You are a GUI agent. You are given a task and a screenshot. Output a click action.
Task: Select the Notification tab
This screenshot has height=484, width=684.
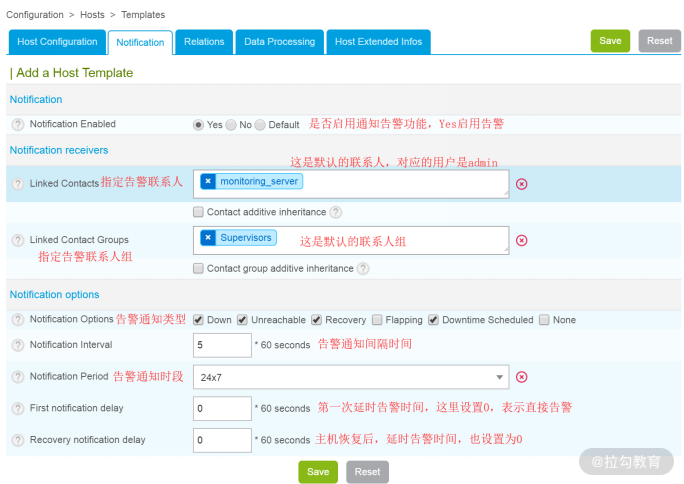[x=140, y=43]
